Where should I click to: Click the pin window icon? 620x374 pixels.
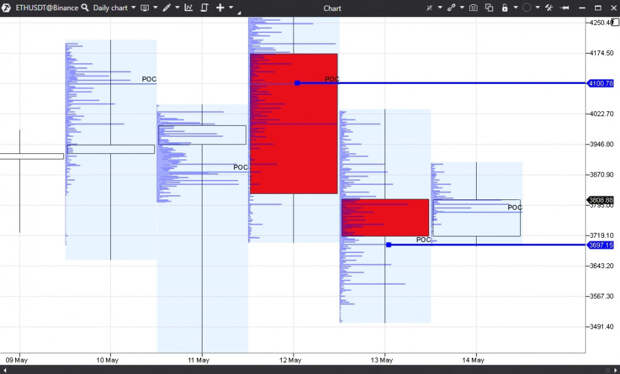coord(565,8)
